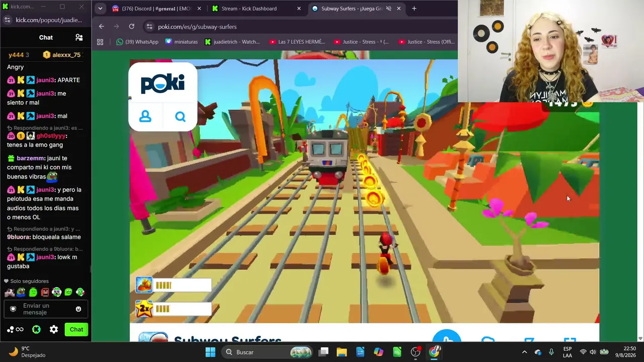Click the chat identity shield icon
The width and height of the screenshot is (644, 362).
[x=13, y=309]
